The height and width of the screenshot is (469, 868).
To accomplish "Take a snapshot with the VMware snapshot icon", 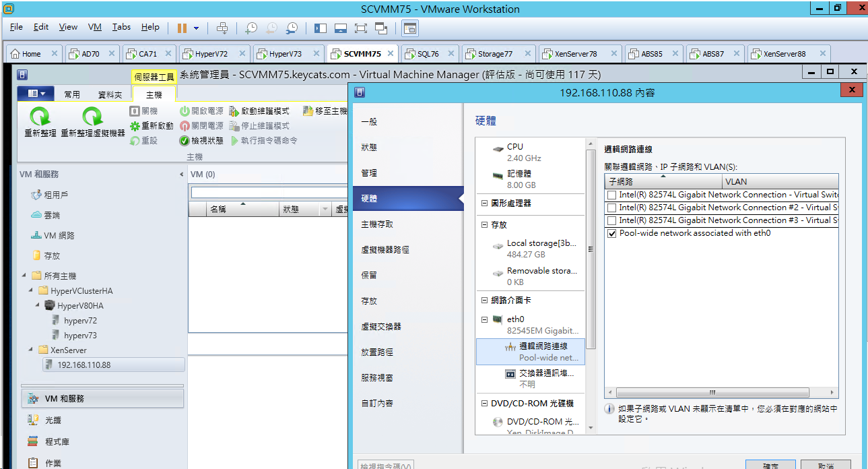I will click(x=251, y=28).
